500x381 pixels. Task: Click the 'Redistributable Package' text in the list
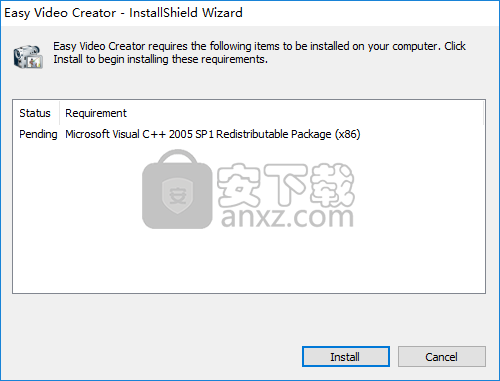pyautogui.click(x=274, y=134)
